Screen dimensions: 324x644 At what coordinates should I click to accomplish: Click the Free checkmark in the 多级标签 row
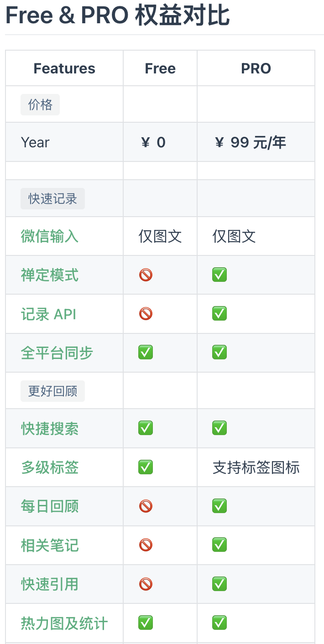tap(146, 467)
